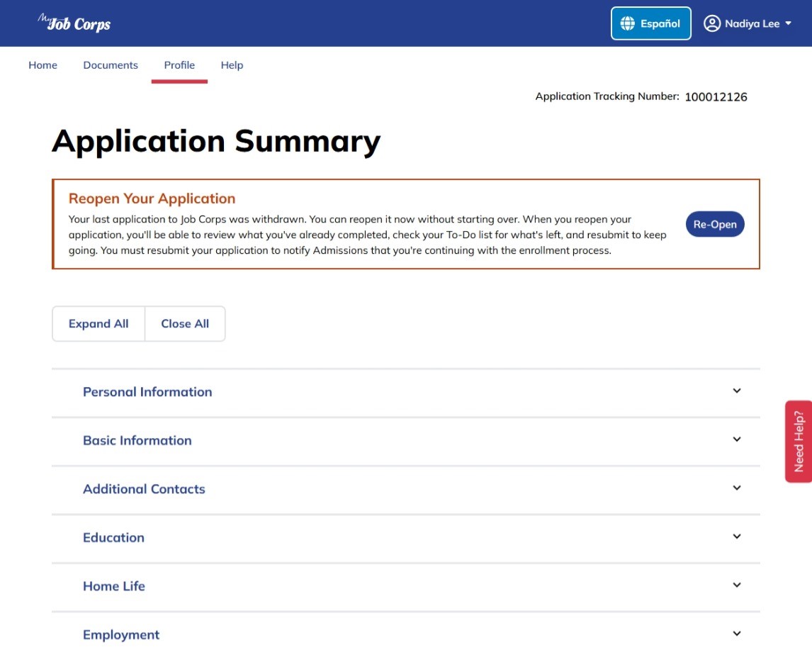Click the chevron on Education row

[737, 537]
